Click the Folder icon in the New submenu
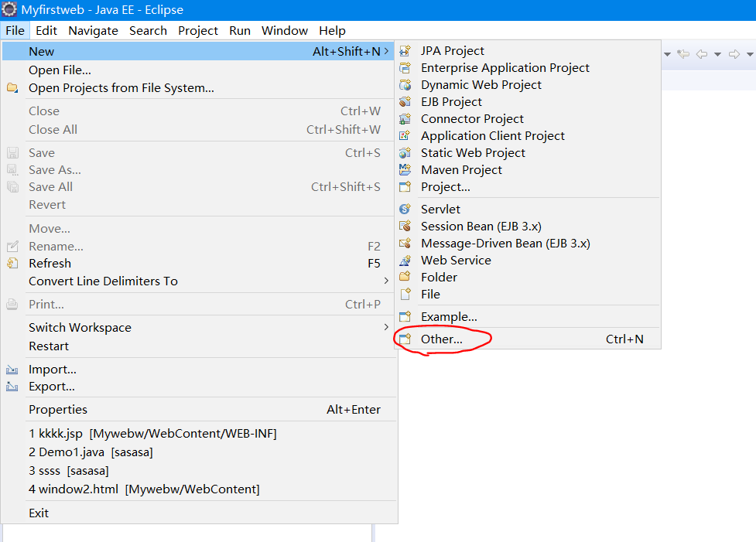The height and width of the screenshot is (542, 756). coord(405,277)
